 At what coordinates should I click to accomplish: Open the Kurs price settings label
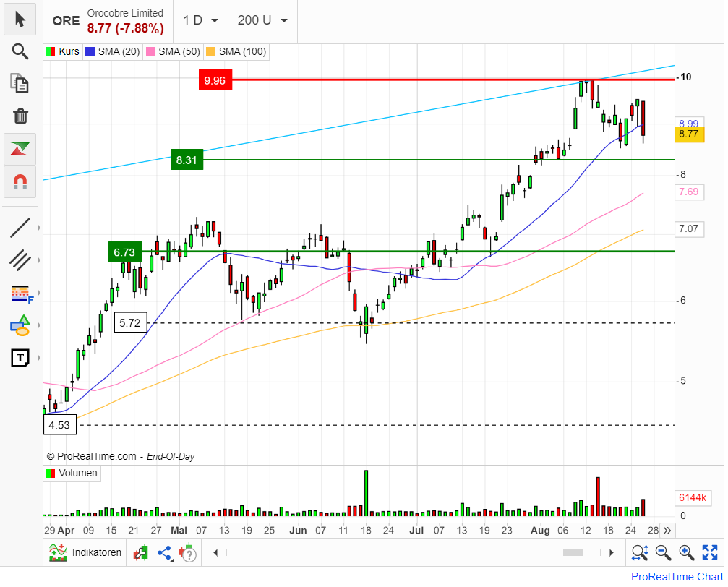63,51
